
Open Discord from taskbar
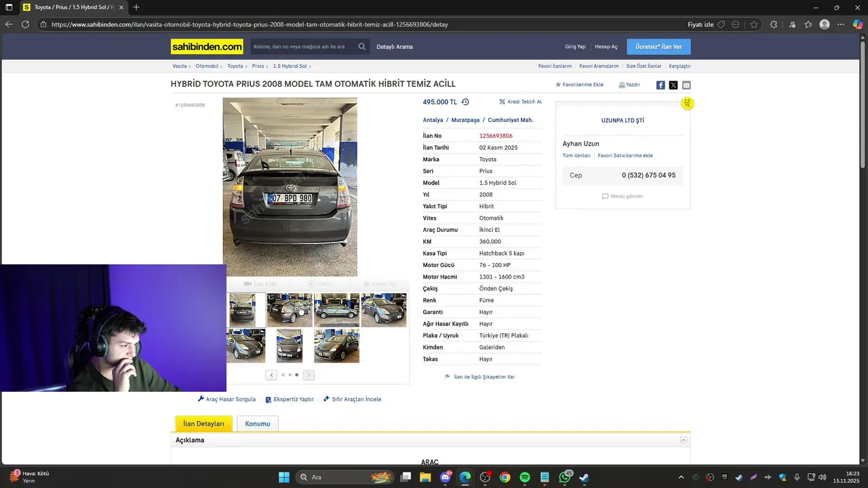(x=446, y=477)
